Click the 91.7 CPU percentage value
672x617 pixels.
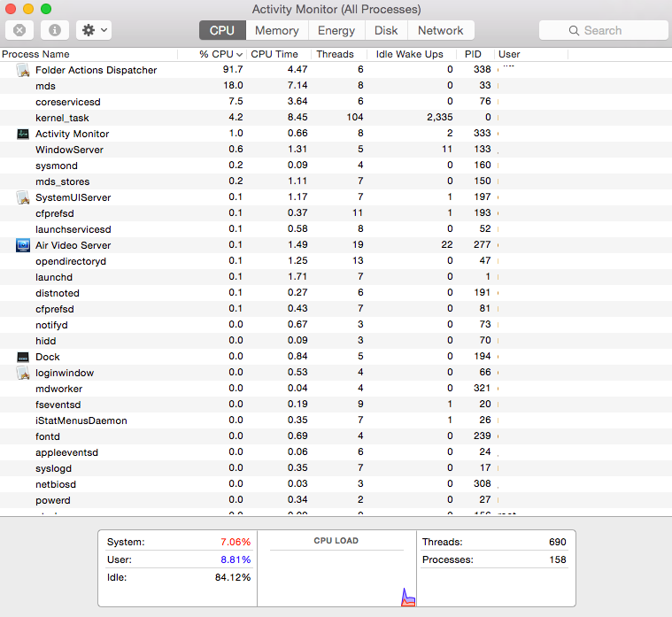pos(233,69)
